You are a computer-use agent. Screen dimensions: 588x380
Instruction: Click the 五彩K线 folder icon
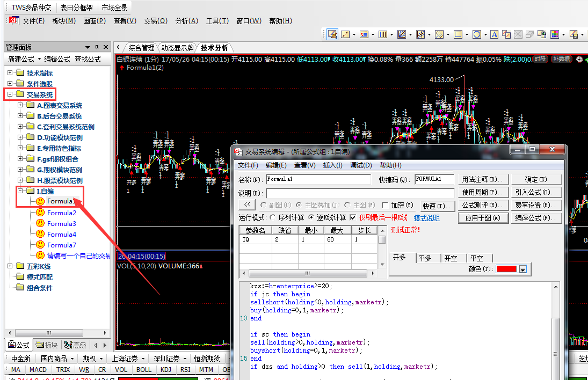point(20,266)
